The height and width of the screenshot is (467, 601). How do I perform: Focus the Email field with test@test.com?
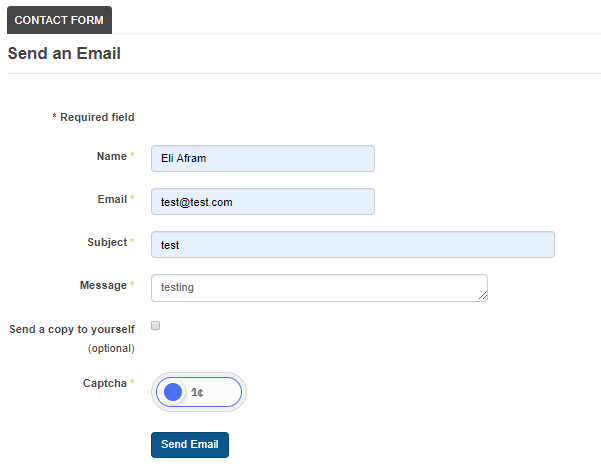coord(263,202)
